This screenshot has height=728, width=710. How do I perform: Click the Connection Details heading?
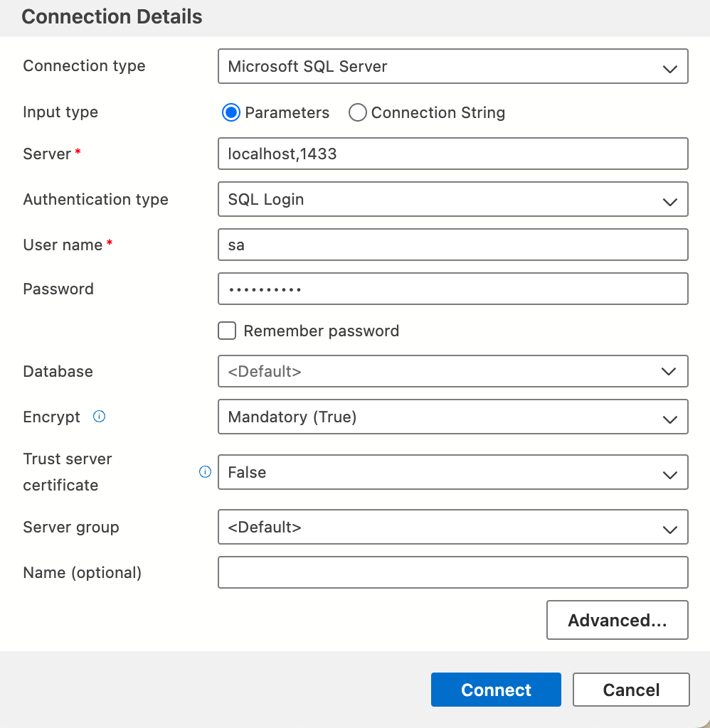(112, 17)
